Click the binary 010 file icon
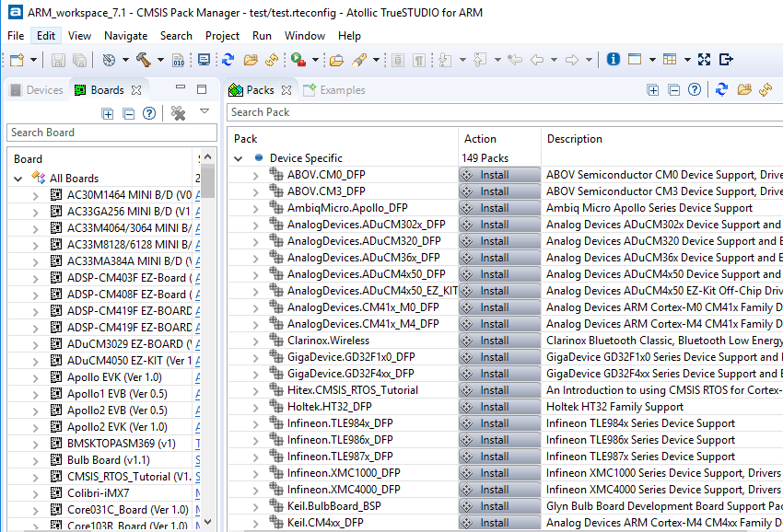Screen dimensions: 783x532 (179, 60)
